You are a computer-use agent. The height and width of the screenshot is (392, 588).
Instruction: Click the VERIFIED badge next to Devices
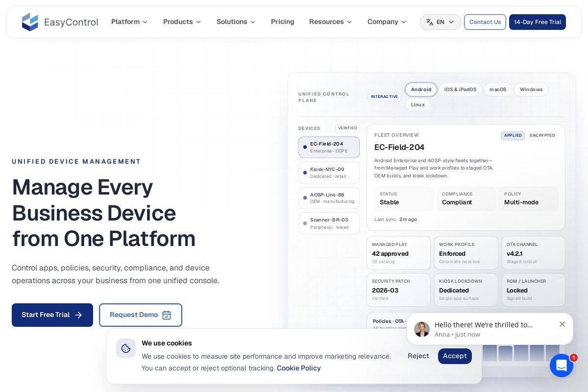tap(347, 128)
